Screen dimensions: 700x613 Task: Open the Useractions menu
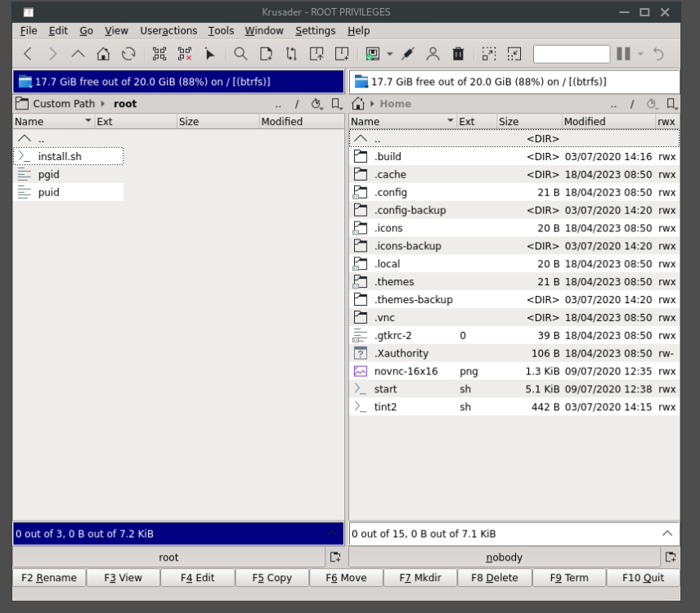point(168,31)
